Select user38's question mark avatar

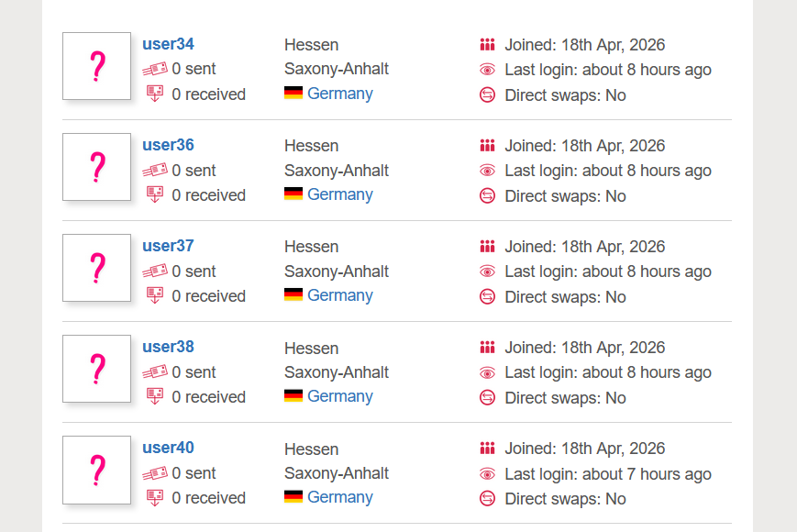pos(96,369)
